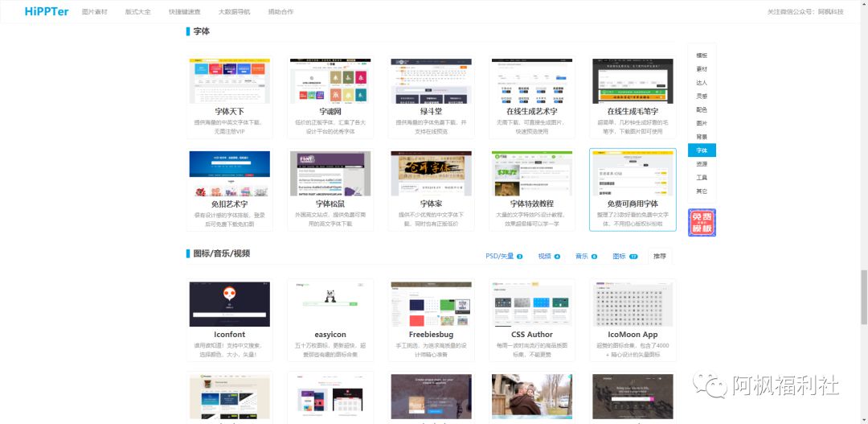Viewport: 868px width, 424px height.
Task: Jump to 其它 in side navigation
Action: tap(702, 191)
